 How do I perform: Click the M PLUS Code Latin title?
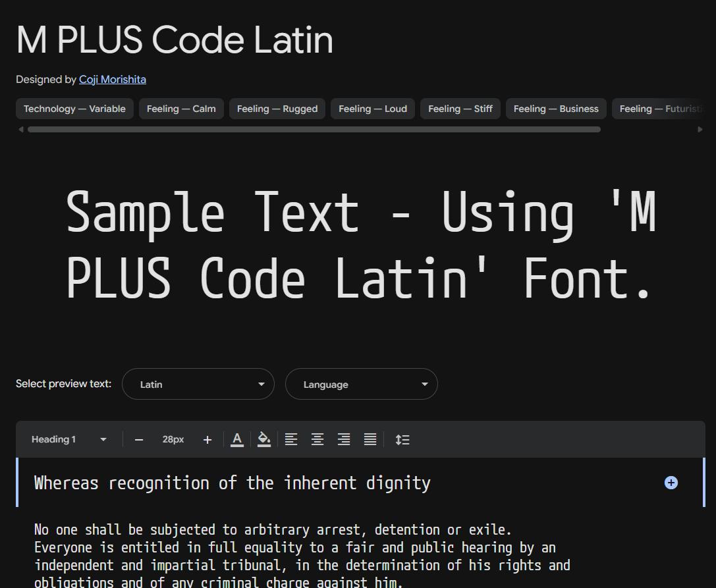pos(175,40)
